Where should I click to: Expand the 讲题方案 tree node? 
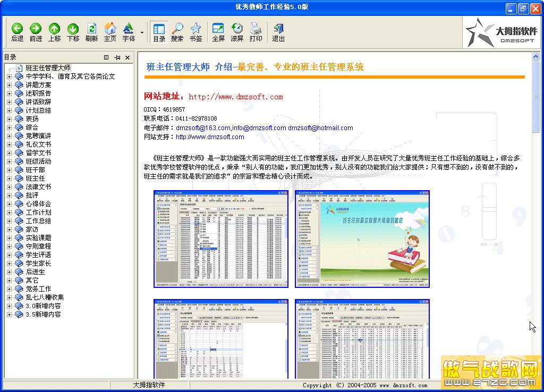pos(10,85)
